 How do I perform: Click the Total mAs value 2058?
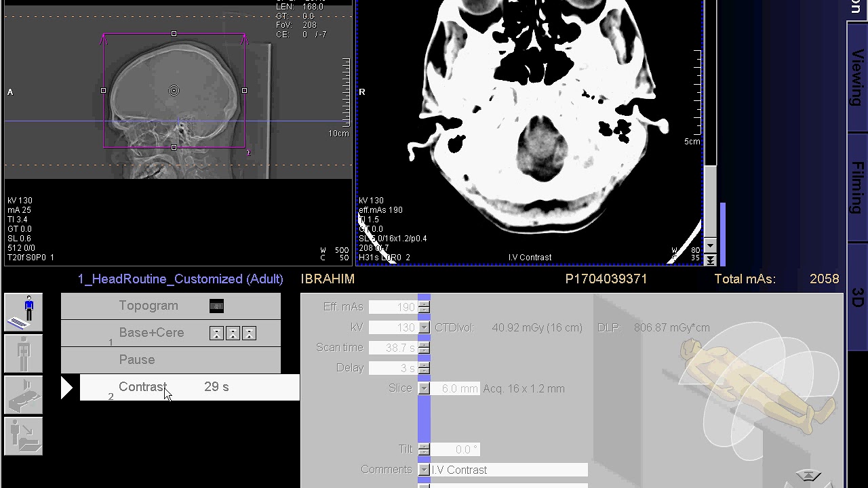click(824, 279)
